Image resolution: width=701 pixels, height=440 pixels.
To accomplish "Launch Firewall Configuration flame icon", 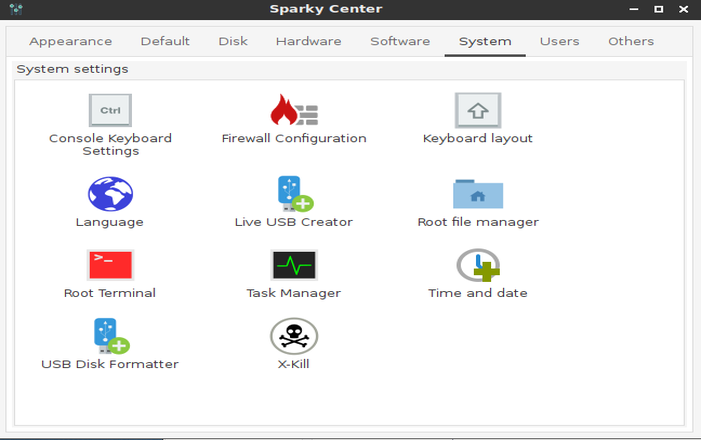I will [294, 110].
